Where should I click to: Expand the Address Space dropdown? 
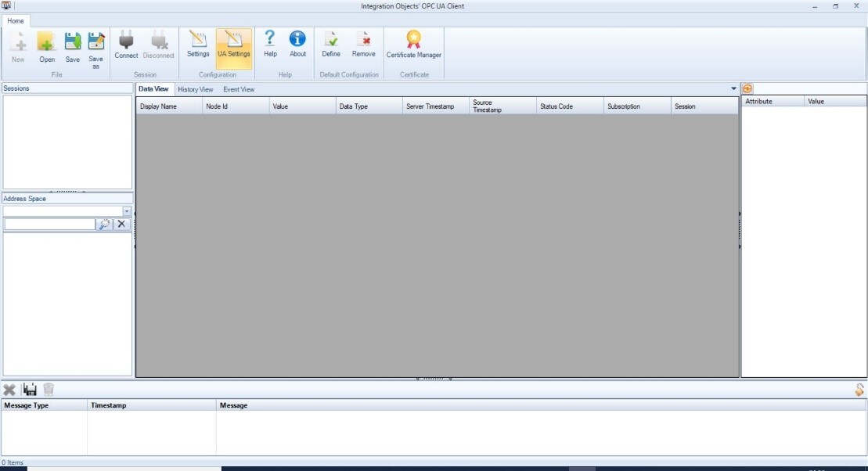127,211
